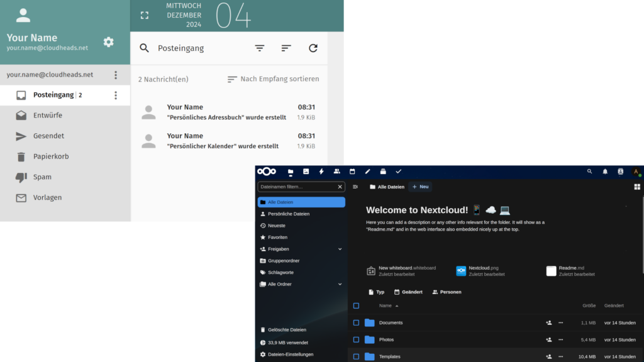Open the Personen filter dropdown
Viewport: 644px width, 362px height.
447,292
